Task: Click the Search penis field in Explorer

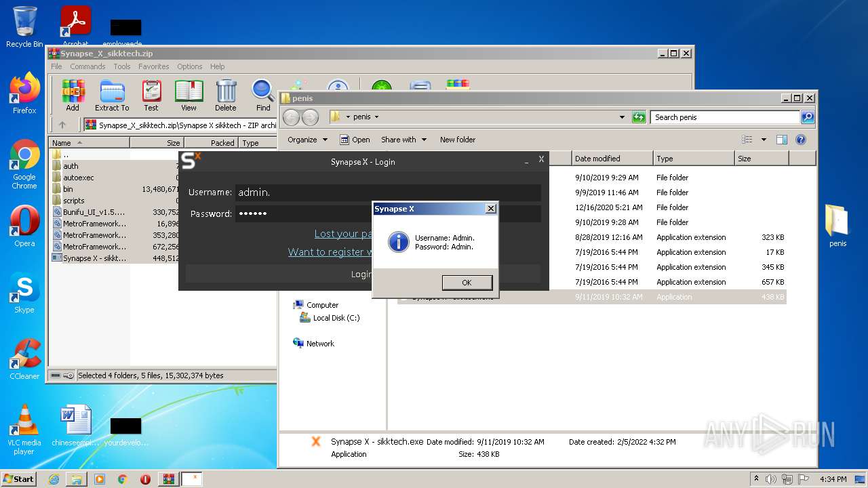Action: click(x=725, y=117)
